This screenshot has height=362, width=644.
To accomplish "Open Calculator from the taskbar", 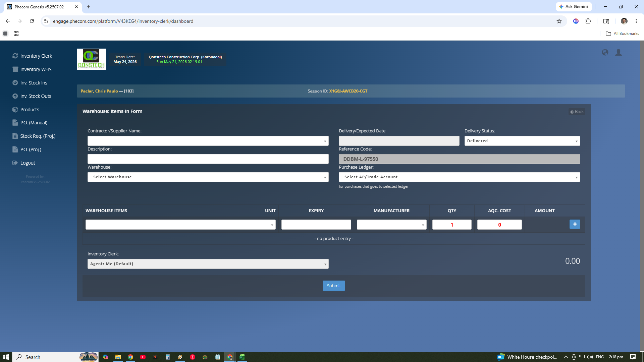I will click(168, 357).
